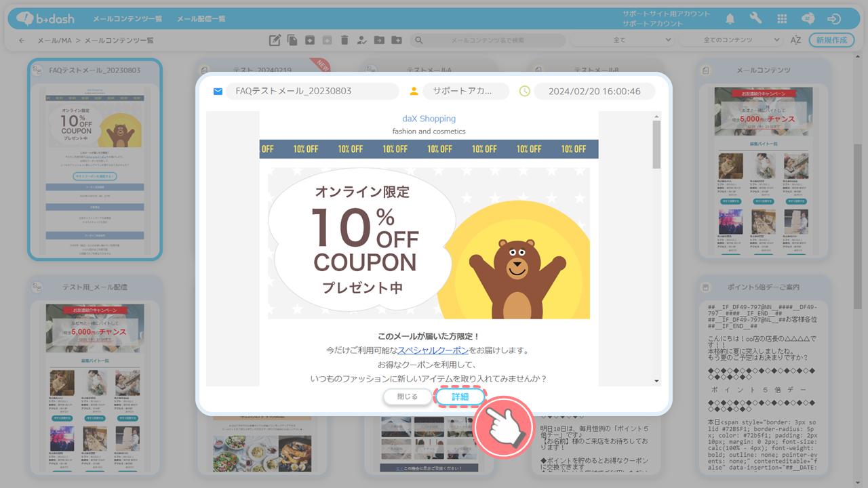Viewport: 868px width, 488px height.
Task: Click the b→dash logo
Action: coord(45,18)
